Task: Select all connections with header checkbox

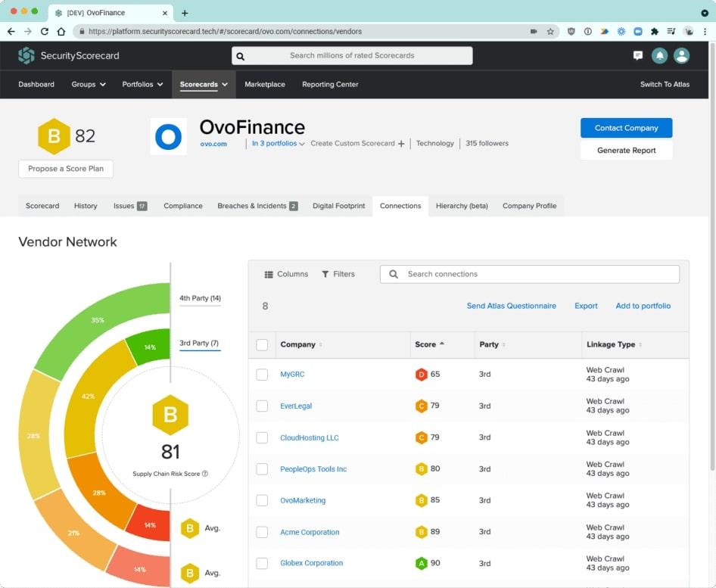Action: [262, 344]
